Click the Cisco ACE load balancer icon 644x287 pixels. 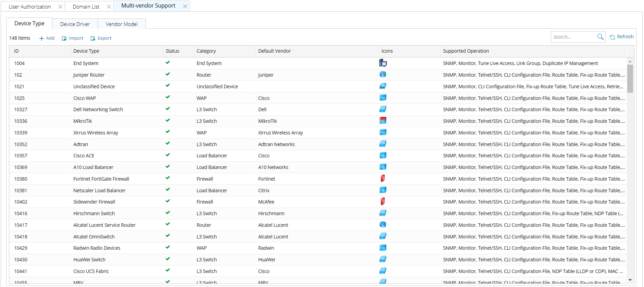pyautogui.click(x=383, y=155)
